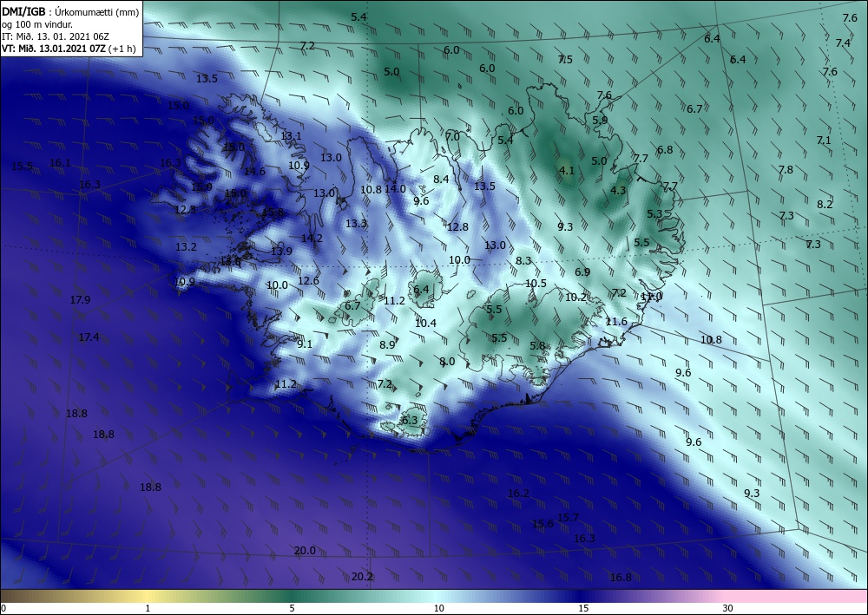Pick the 5.3 value on the map
Screen dimensions: 868x615
[x=654, y=214]
